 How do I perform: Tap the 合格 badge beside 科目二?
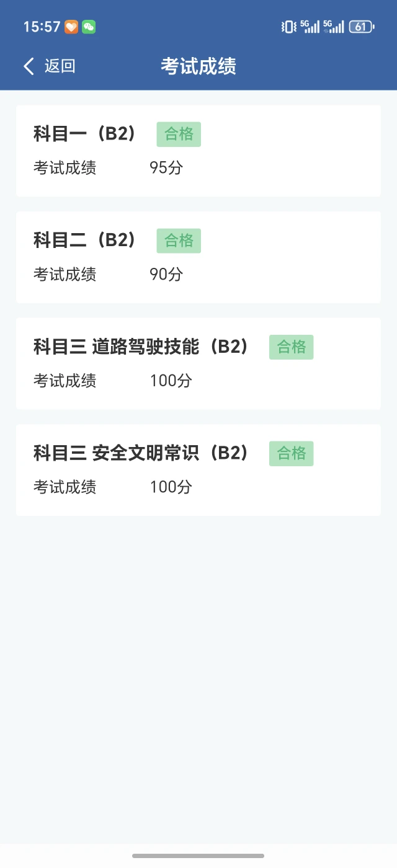[x=179, y=241]
